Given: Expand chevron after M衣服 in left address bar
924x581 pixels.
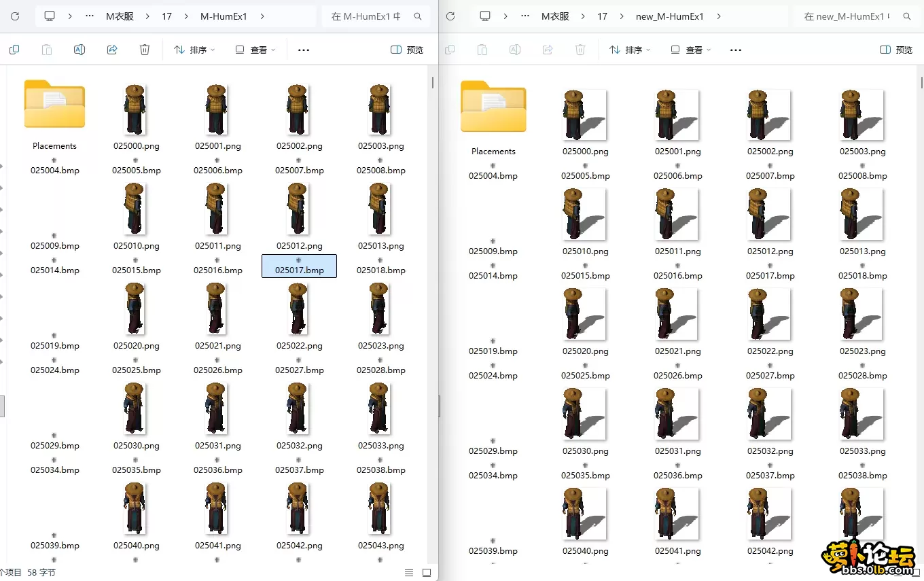Looking at the screenshot, I should coord(147,16).
